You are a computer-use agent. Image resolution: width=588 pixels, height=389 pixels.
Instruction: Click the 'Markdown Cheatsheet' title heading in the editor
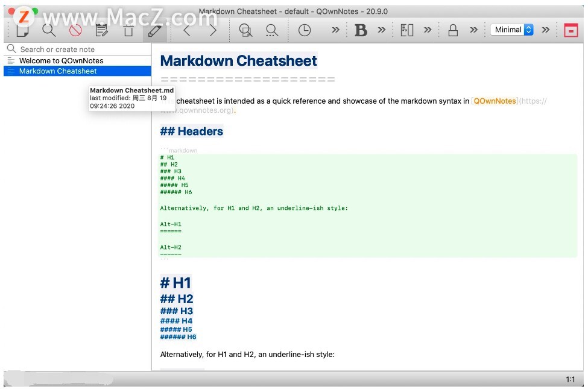click(x=238, y=61)
